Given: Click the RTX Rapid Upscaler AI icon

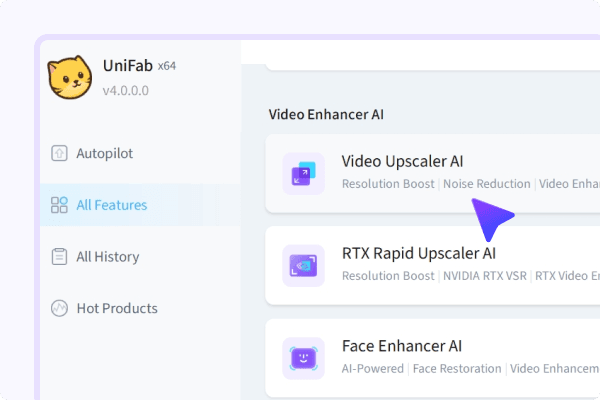Looking at the screenshot, I should click(303, 264).
